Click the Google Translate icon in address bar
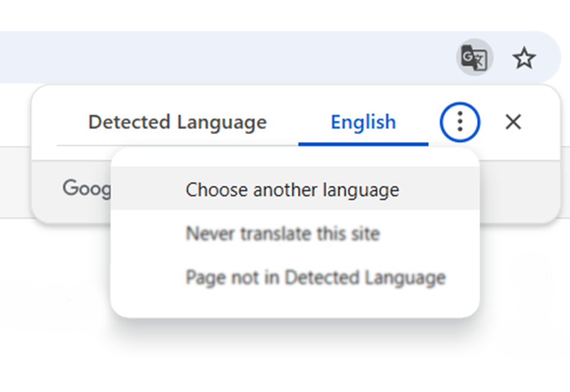Screen dimensions: 570x392 tap(474, 58)
